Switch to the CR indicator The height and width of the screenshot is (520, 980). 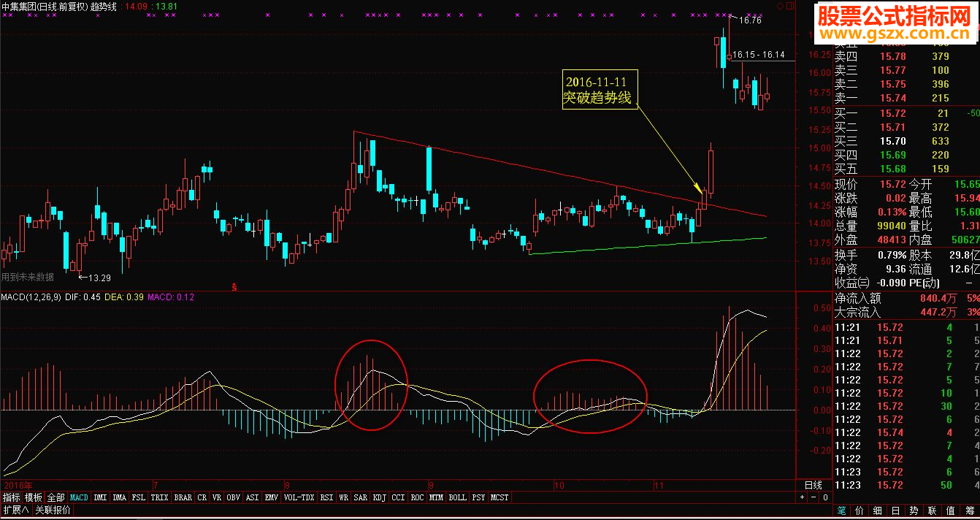tap(202, 497)
